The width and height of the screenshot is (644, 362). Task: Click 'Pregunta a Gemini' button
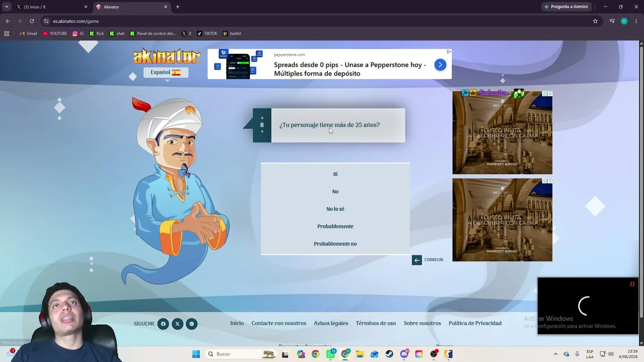(x=566, y=7)
